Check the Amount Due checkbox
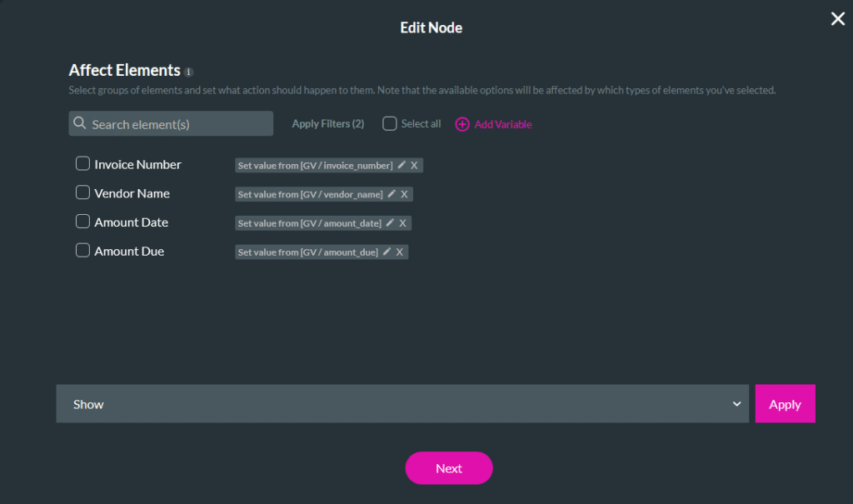Image resolution: width=853 pixels, height=504 pixels. tap(82, 250)
